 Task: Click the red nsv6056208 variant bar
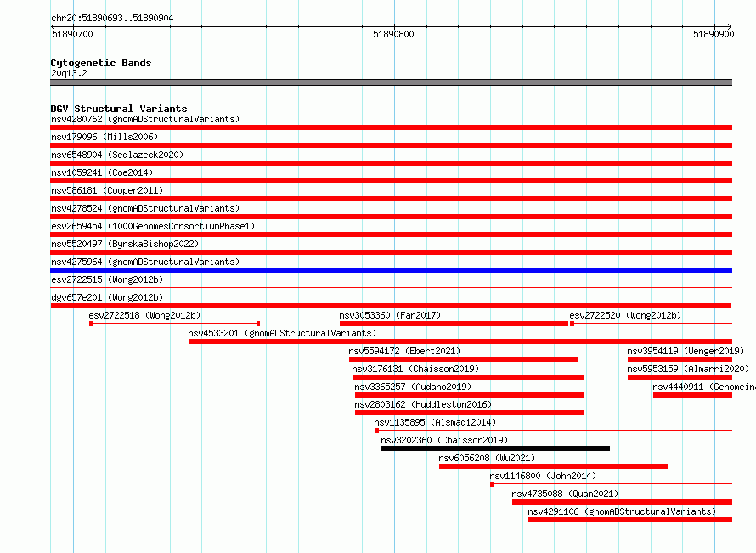[554, 466]
